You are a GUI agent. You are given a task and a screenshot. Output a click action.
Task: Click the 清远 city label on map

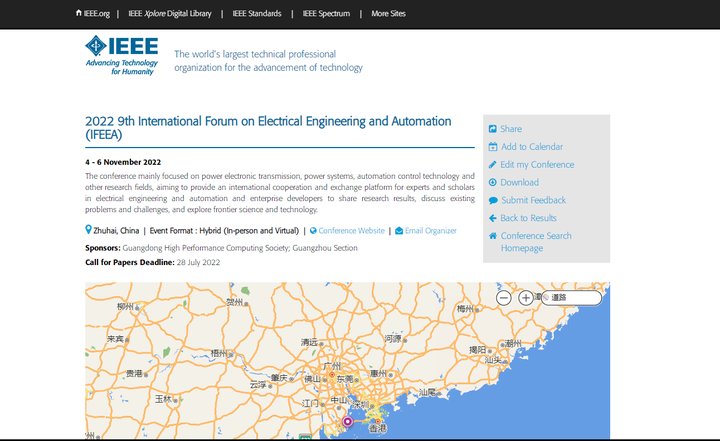[x=309, y=342]
